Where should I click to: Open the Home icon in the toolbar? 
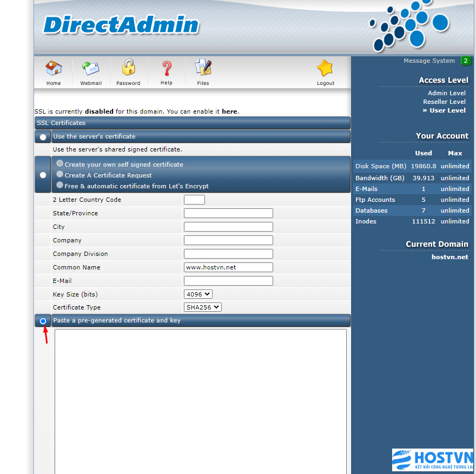tap(54, 68)
